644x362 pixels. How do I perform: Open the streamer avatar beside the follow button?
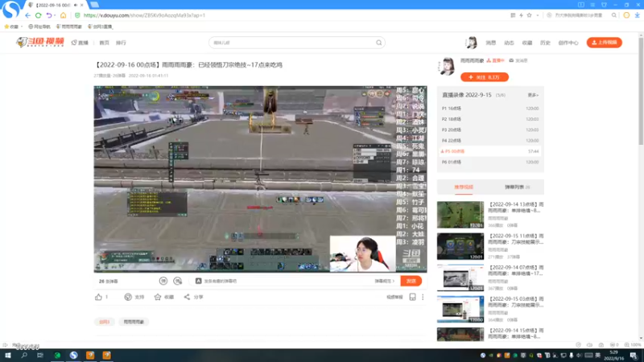tap(448, 66)
